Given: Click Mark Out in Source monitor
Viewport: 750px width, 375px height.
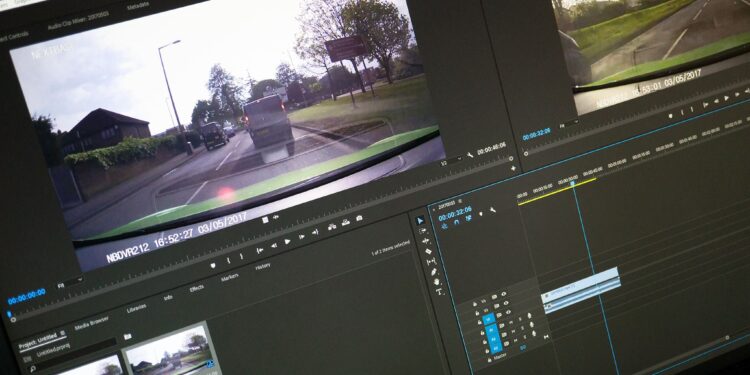Looking at the screenshot, I should click(x=242, y=256).
